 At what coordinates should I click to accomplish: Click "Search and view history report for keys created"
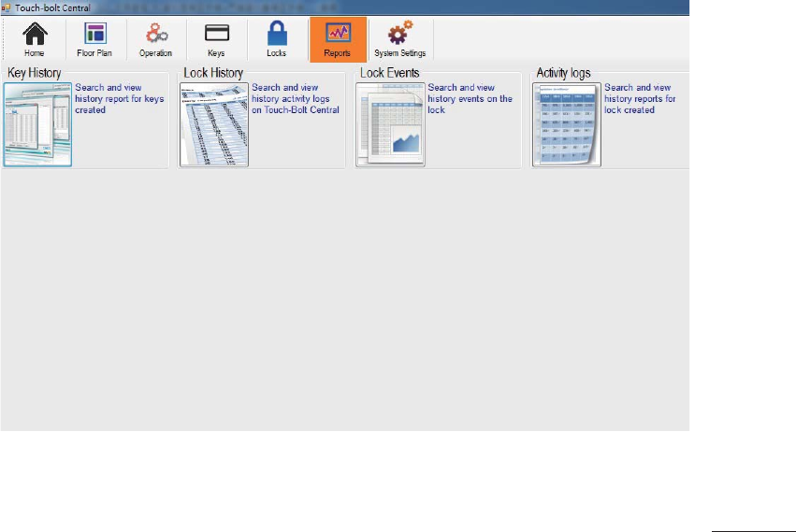[x=120, y=98]
